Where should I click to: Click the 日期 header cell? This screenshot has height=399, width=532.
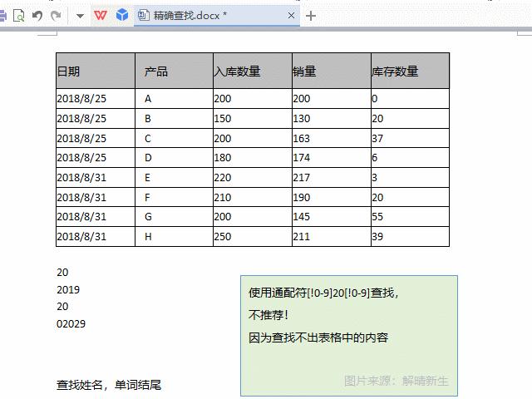[96, 71]
